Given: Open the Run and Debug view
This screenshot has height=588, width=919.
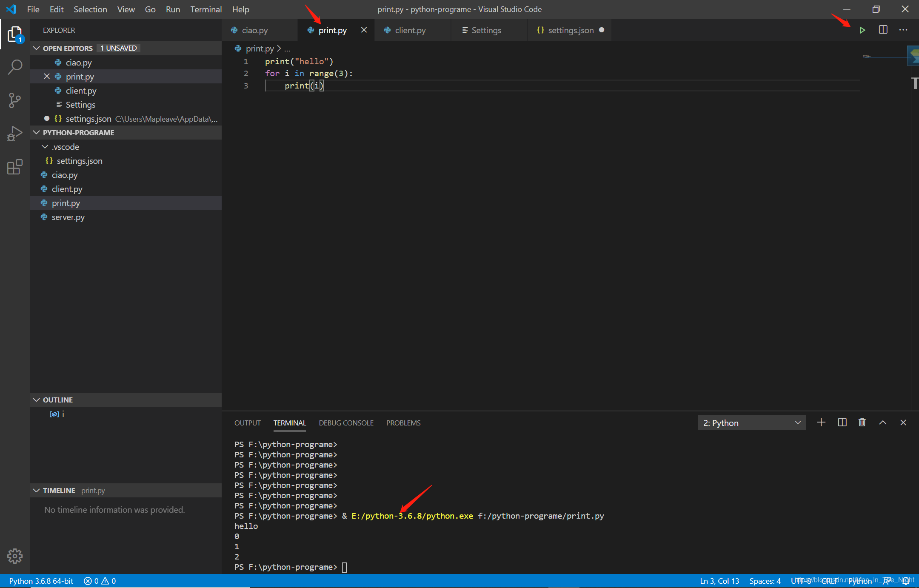Looking at the screenshot, I should 15,133.
